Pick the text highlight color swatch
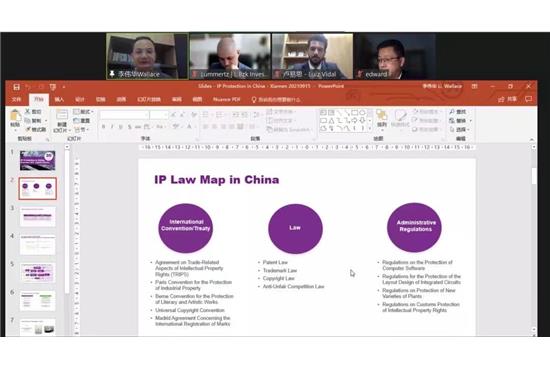 [x=176, y=127]
